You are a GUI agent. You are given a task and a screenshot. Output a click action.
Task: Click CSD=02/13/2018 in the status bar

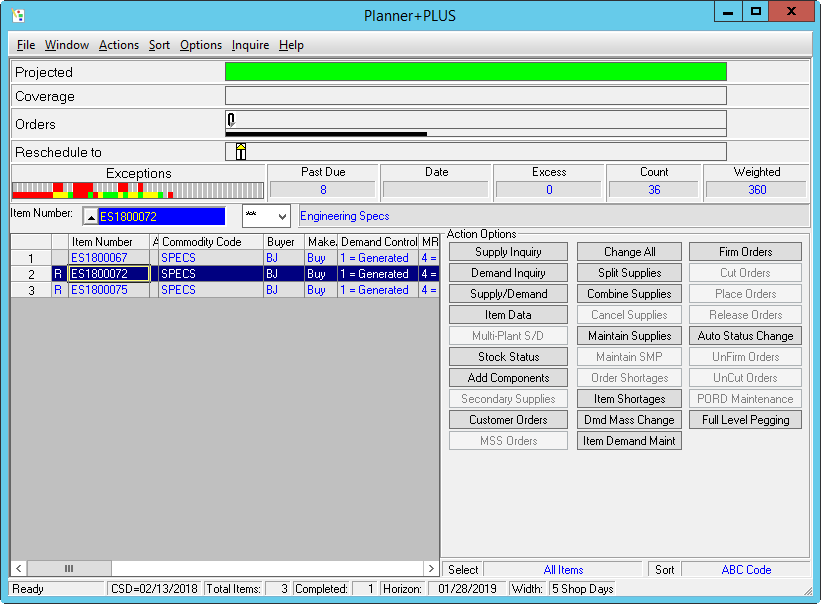tap(154, 589)
